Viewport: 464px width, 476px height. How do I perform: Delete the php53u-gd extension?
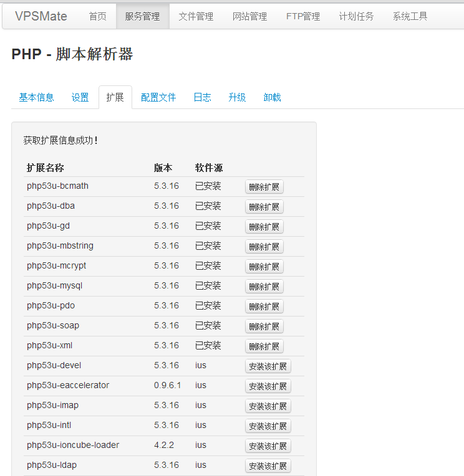tap(264, 227)
